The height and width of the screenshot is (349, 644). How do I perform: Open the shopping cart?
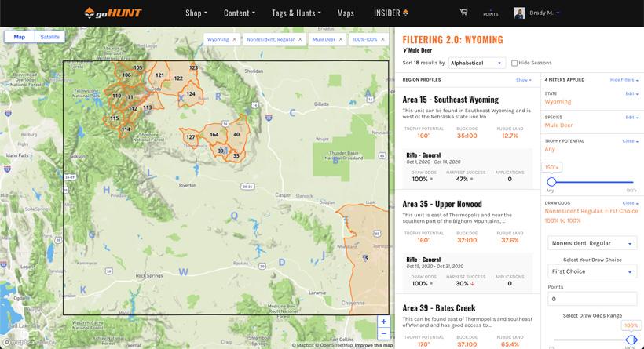coord(463,13)
